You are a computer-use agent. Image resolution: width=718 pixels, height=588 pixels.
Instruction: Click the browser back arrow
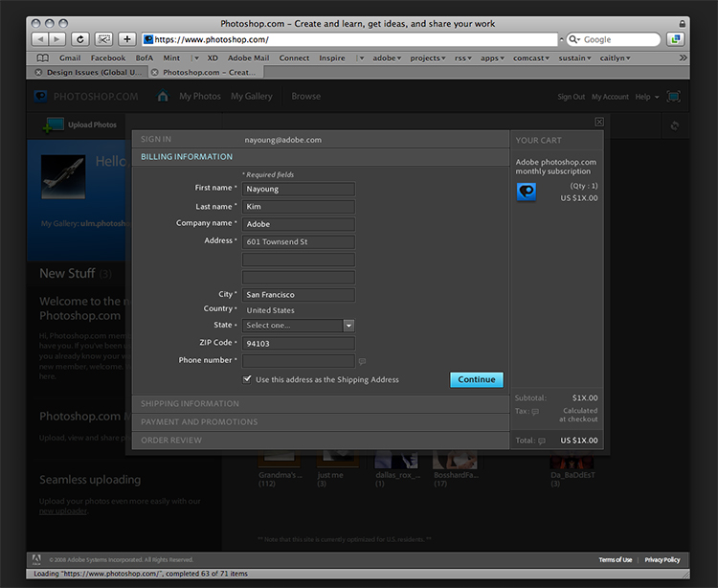point(40,39)
